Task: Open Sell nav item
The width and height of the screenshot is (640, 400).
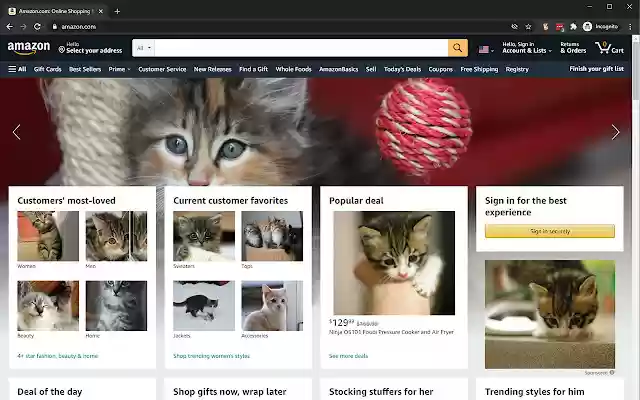Action: [371, 69]
